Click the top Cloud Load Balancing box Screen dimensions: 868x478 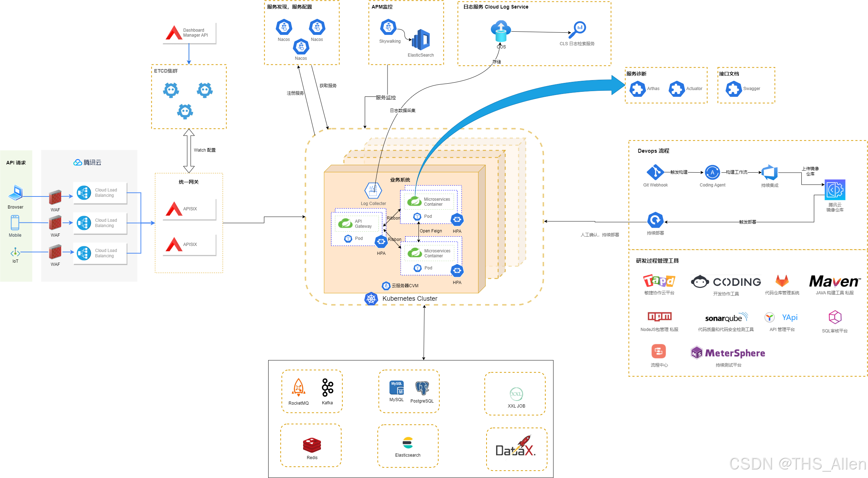[100, 193]
